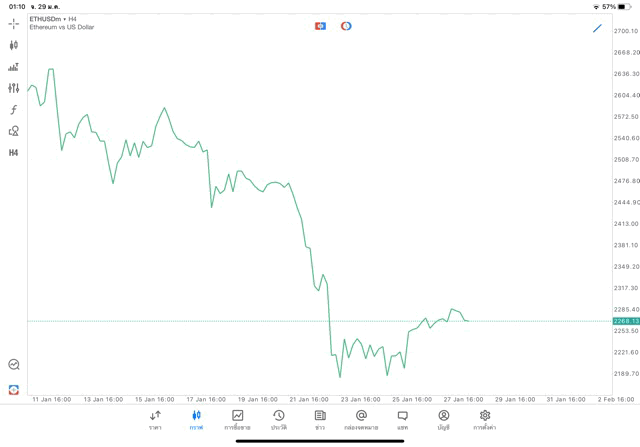
Task: Open the ประวัติ (history) tab
Action: [x=279, y=420]
